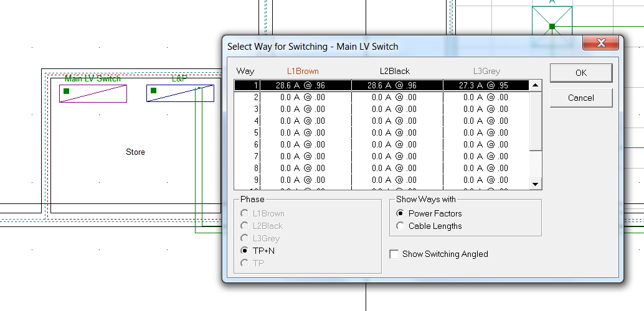644x311 pixels.
Task: Click way 5 L2Black cell
Action: (397, 132)
